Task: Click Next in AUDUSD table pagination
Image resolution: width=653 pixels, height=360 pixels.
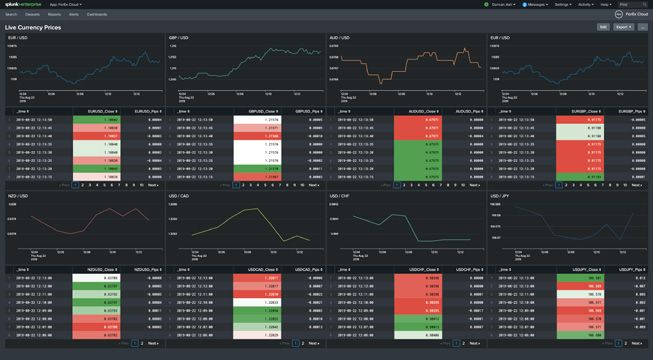Action: 475,185
